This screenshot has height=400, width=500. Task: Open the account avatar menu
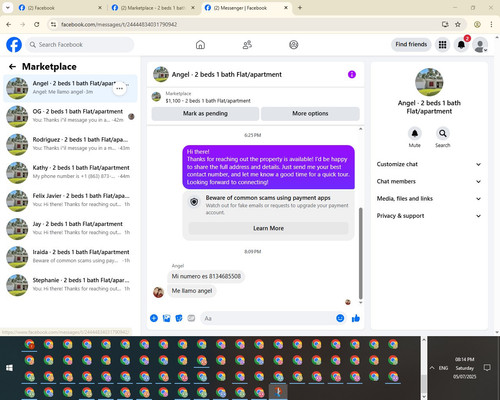pyautogui.click(x=480, y=45)
